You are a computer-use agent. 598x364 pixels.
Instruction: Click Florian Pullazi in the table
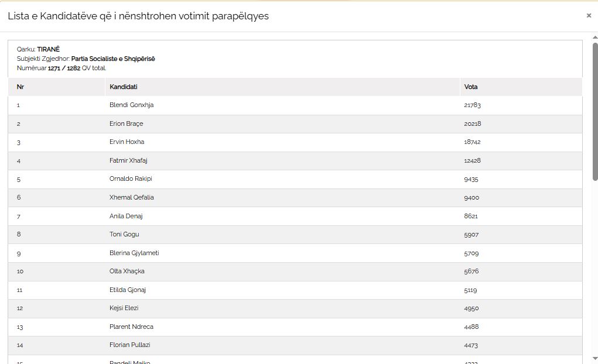(130, 345)
